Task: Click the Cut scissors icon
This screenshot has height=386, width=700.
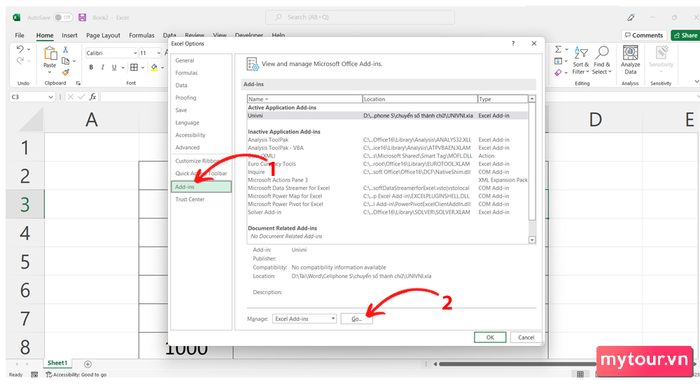Action: [66, 50]
